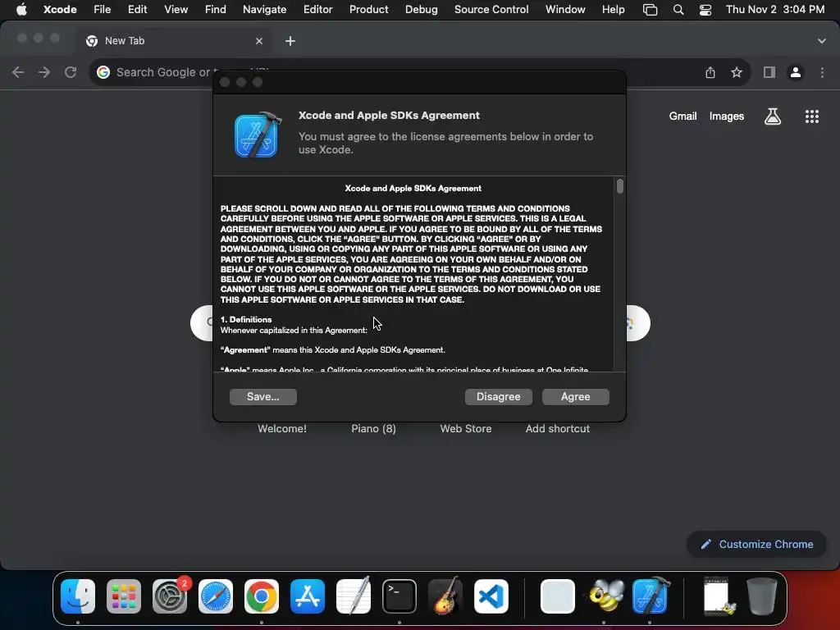Open Spotlight search in menu bar

(x=678, y=10)
